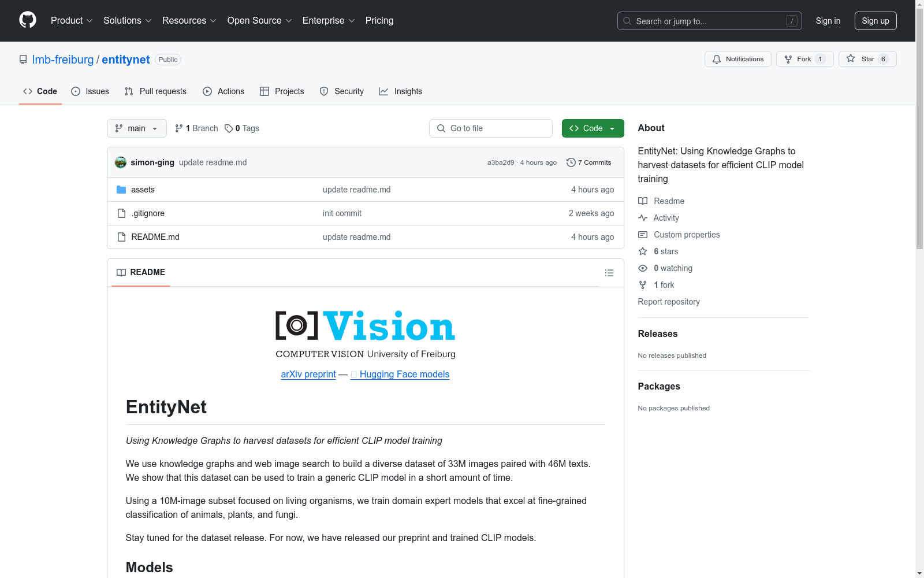Click the .gitignore file icon
The image size is (924, 578).
click(121, 213)
